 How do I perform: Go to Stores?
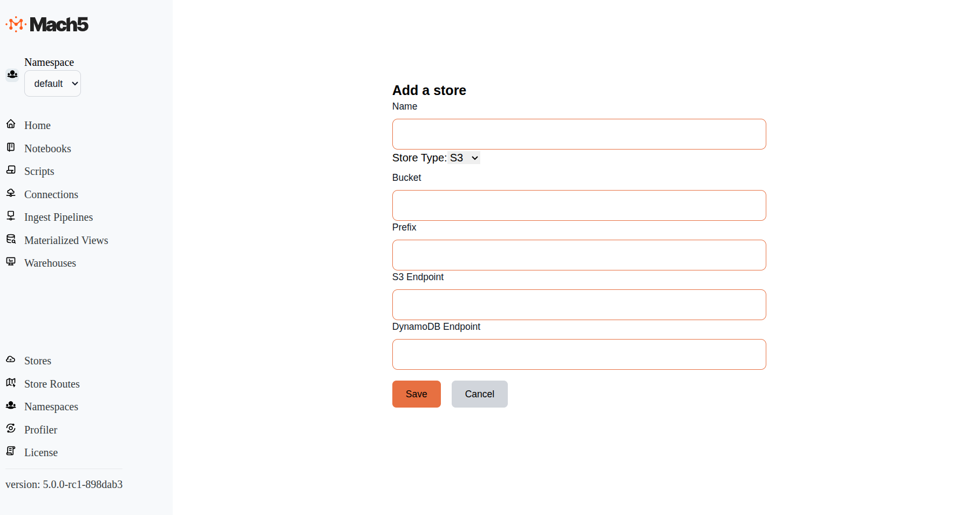tap(38, 361)
